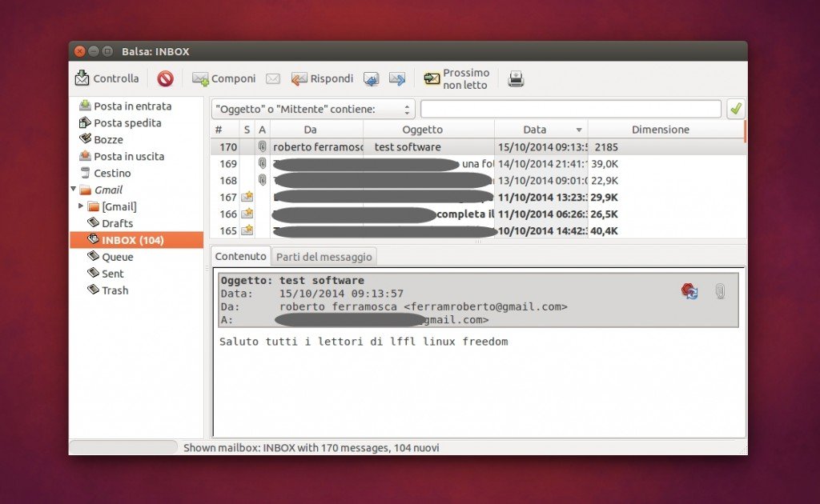Collapse the Gmail account tree
The image size is (820, 504).
coord(73,190)
